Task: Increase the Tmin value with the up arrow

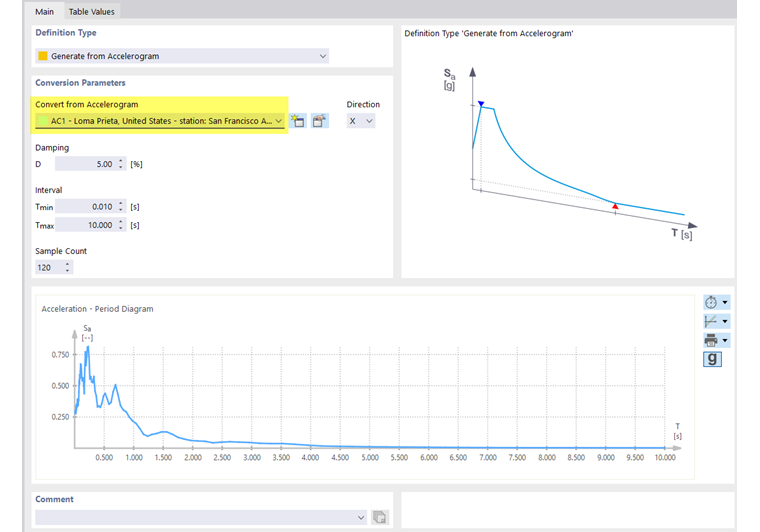Action: click(121, 203)
